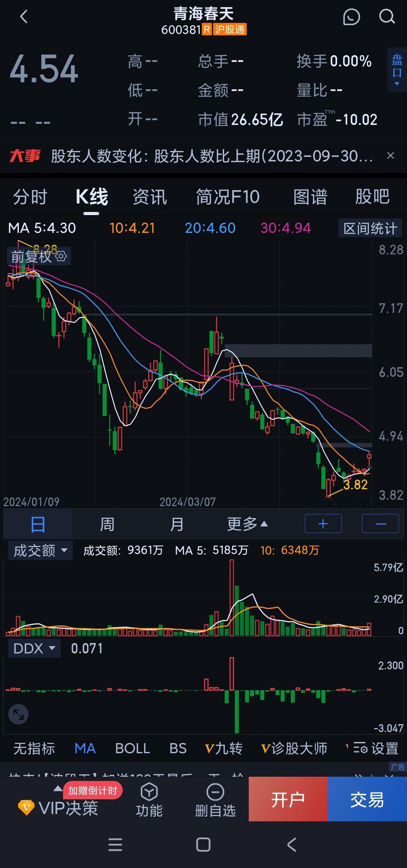
Task: Open the 股东人数变化 news item
Action: tap(211, 156)
